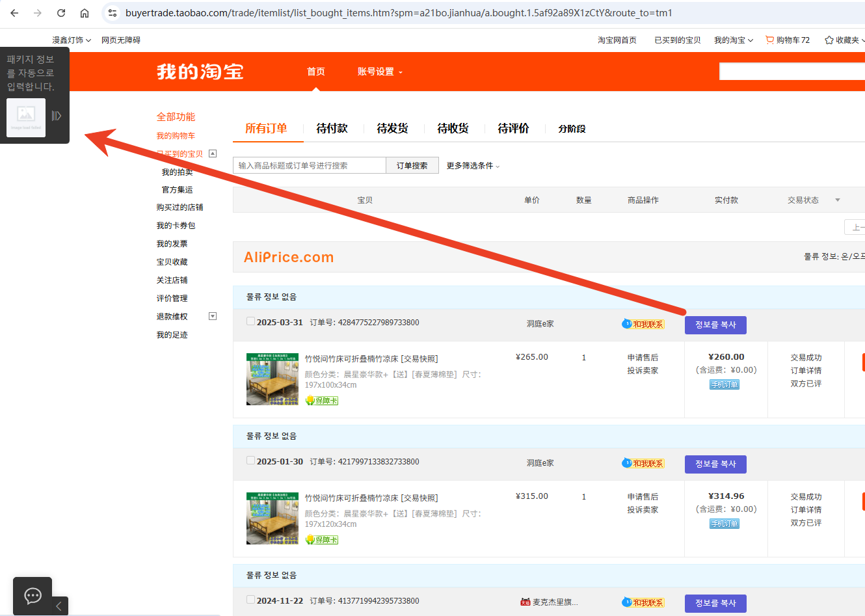Open the chat bubble widget icon
This screenshot has height=616, width=865.
33,595
